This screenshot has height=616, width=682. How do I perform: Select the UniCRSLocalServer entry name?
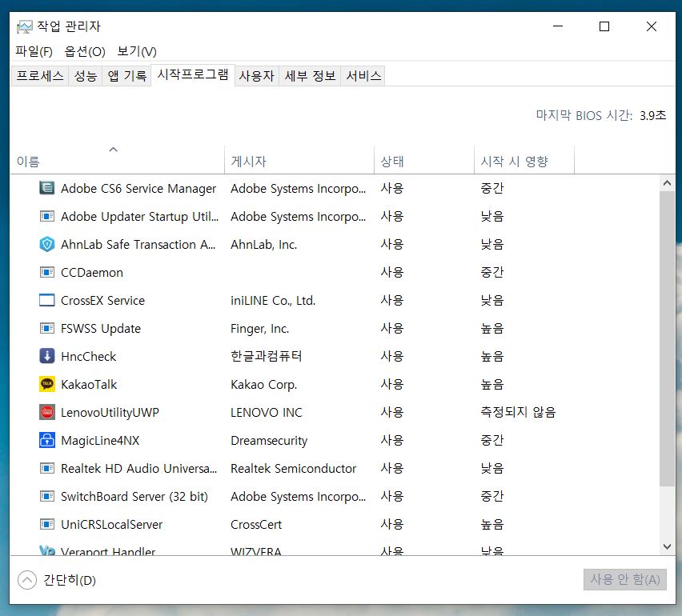[x=112, y=524]
